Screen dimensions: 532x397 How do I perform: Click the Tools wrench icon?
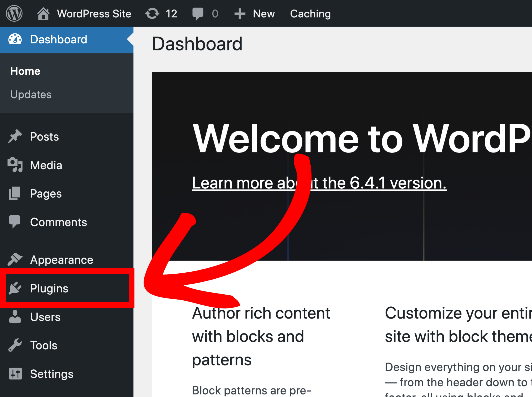pos(15,345)
